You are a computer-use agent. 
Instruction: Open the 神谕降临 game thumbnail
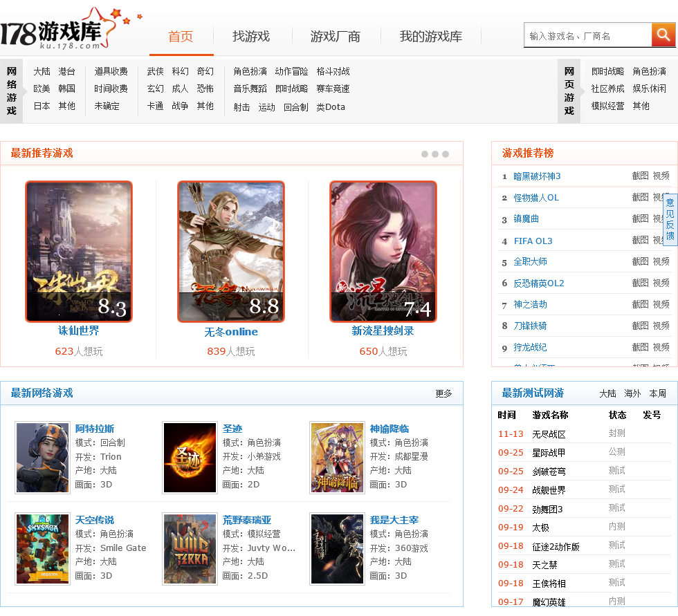(x=338, y=458)
